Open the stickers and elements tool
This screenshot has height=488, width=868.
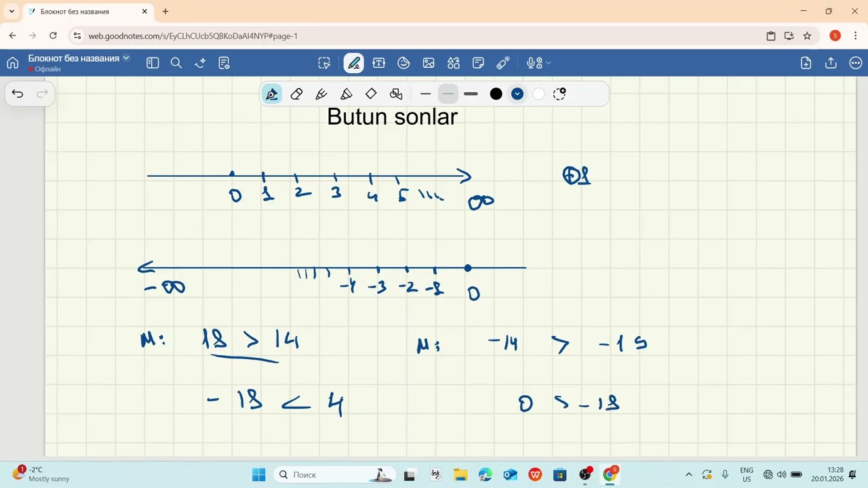click(403, 63)
